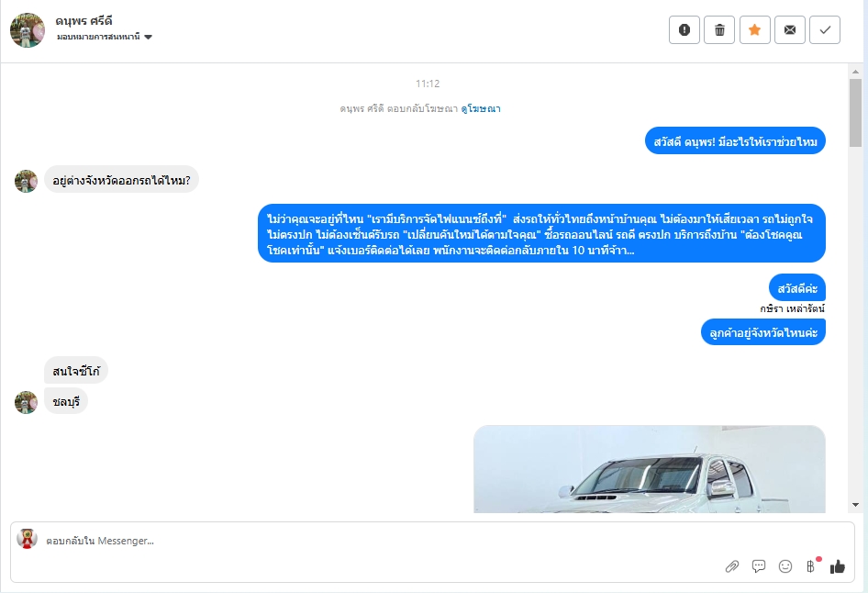The height and width of the screenshot is (593, 868).
Task: Open the ดูโฆษณา view ad link
Action: (x=481, y=109)
